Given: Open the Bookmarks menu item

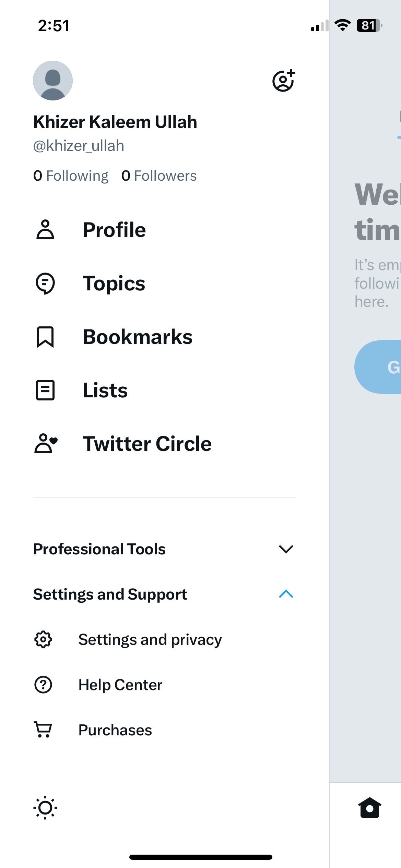Looking at the screenshot, I should click(138, 337).
